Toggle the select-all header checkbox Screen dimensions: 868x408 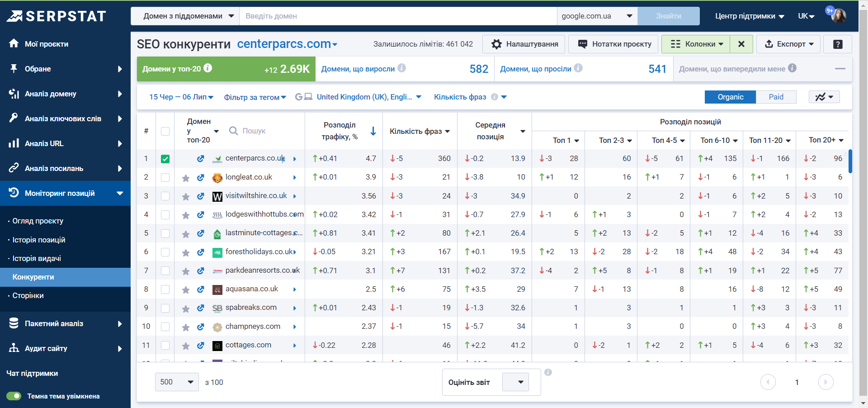[165, 131]
